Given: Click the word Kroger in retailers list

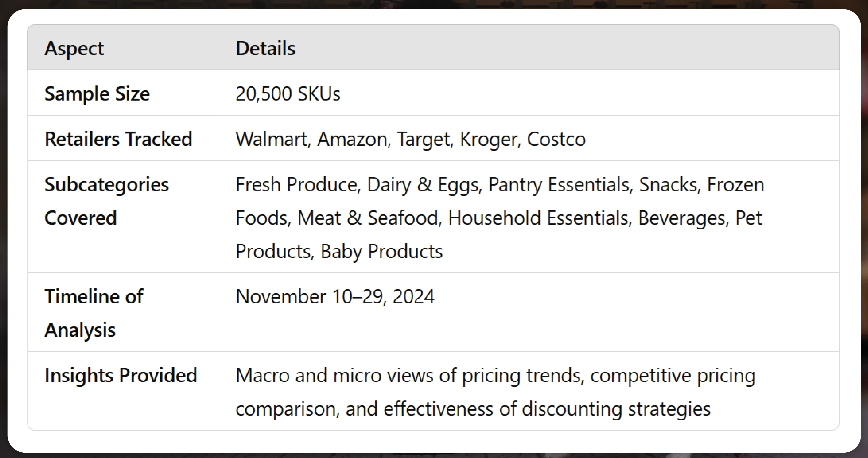Looking at the screenshot, I should coord(491,140).
